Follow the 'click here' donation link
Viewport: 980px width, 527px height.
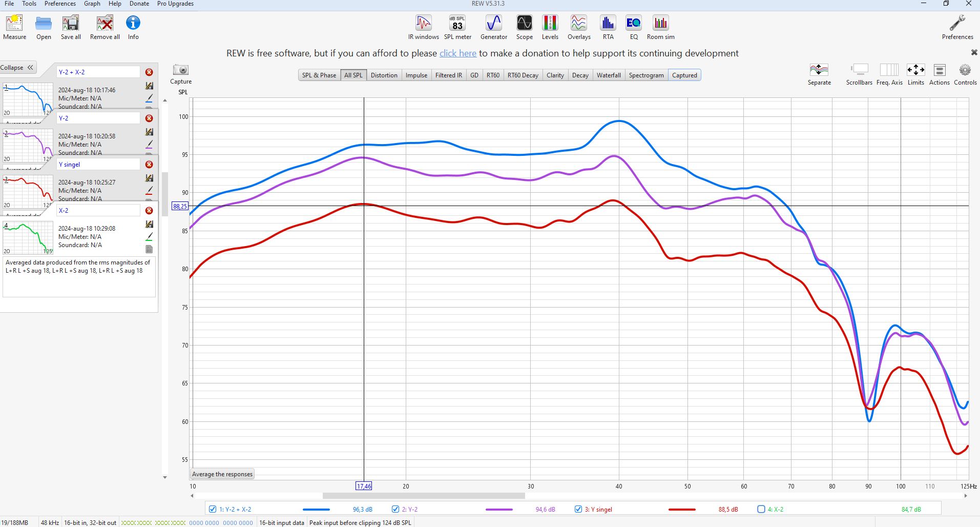tap(458, 53)
